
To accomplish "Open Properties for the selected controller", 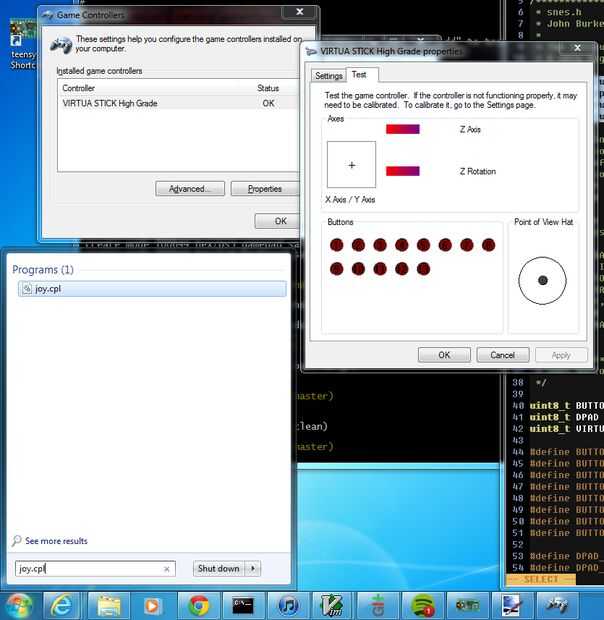I will click(264, 189).
